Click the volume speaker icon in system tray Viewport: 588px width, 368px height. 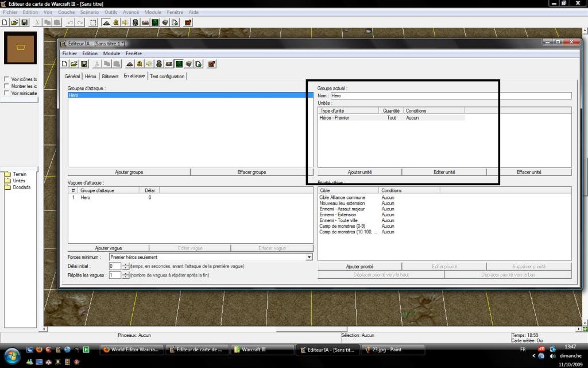(x=552, y=356)
